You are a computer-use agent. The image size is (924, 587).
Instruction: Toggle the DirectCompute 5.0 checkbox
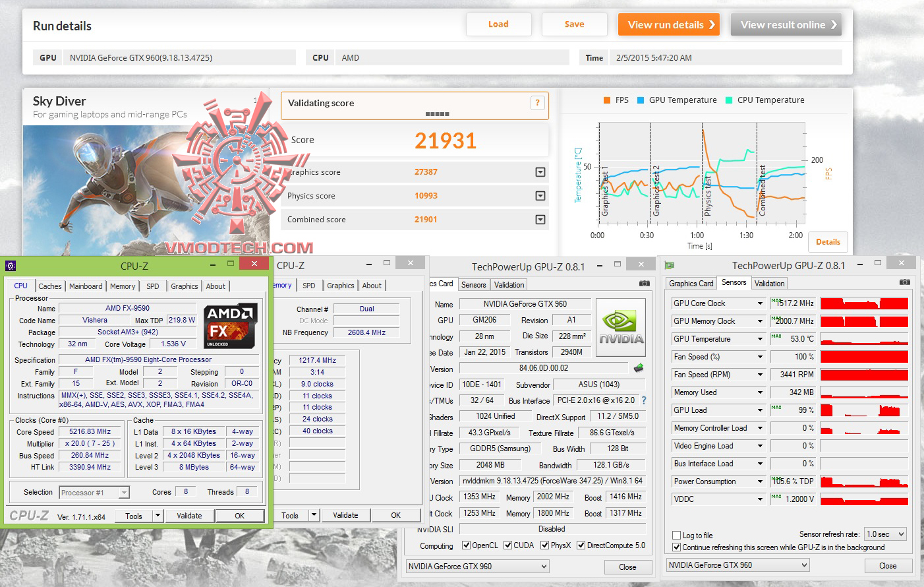(581, 545)
